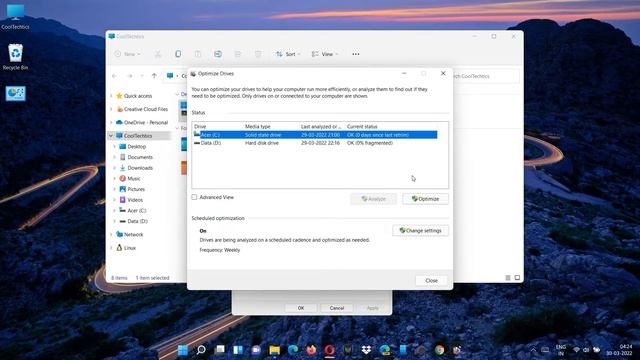
Task: Show hidden system tray icons
Action: [533, 350]
